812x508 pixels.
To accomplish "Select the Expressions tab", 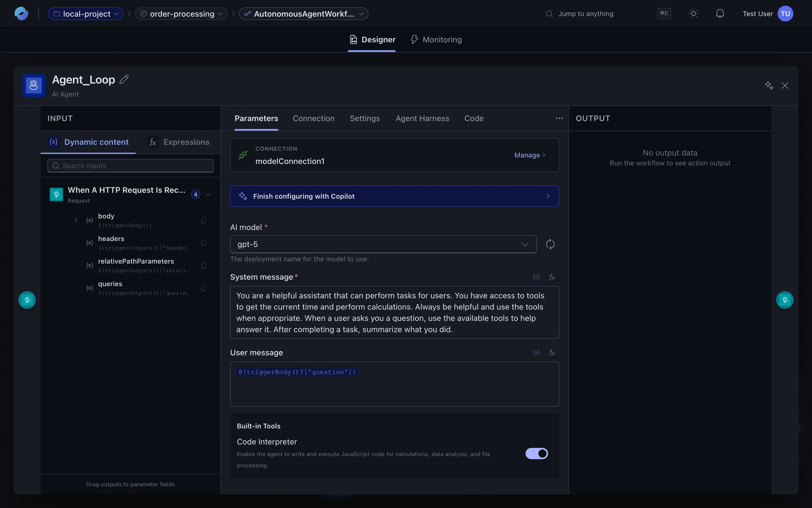I will 178,142.
